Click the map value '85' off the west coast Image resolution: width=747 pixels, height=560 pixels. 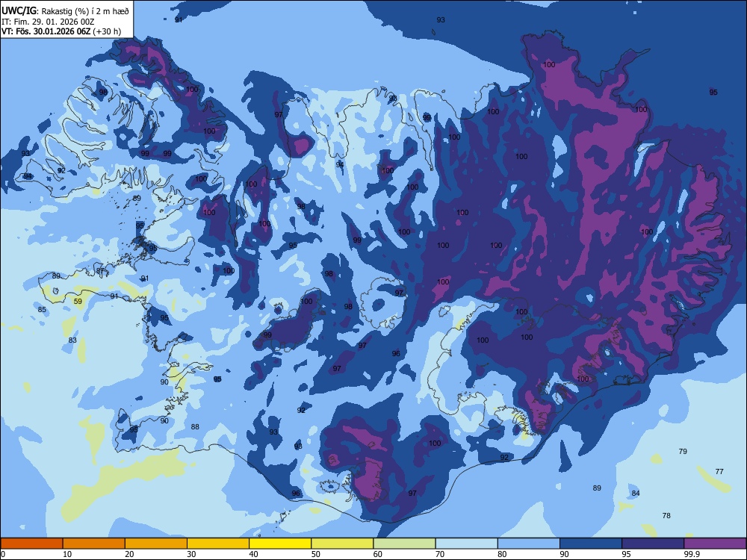42,310
